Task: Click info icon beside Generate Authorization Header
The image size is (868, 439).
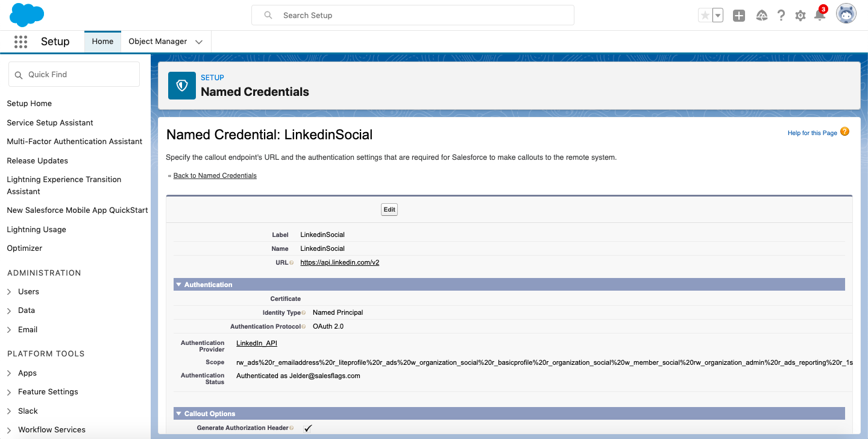Action: click(292, 428)
